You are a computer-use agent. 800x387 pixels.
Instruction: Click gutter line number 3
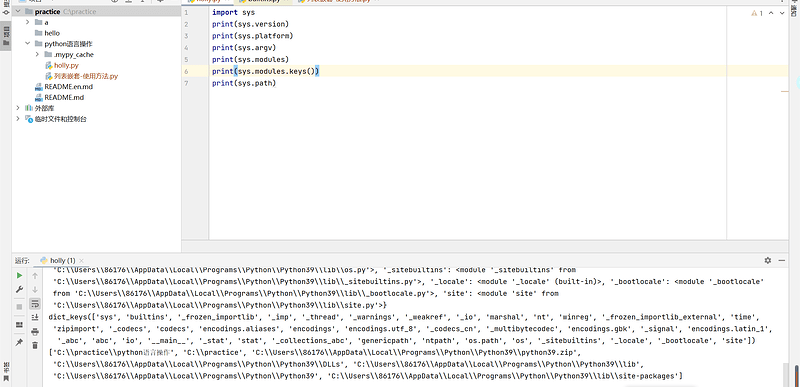pos(186,36)
